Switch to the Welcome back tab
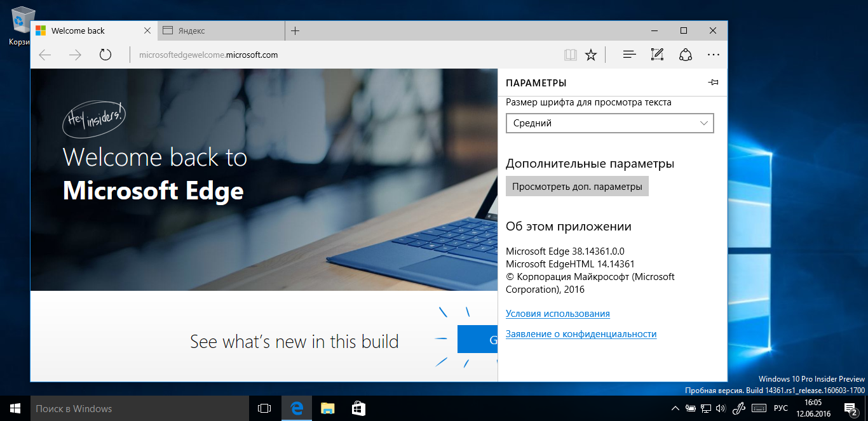 click(x=94, y=30)
